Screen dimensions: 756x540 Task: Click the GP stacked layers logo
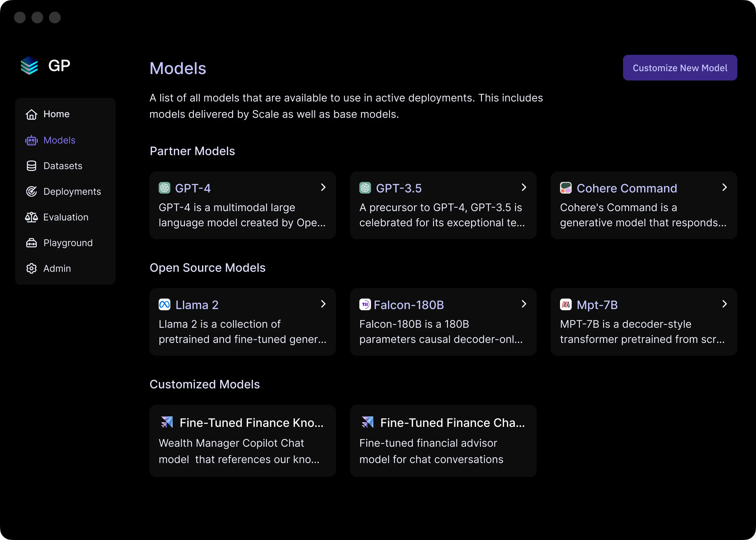(29, 66)
